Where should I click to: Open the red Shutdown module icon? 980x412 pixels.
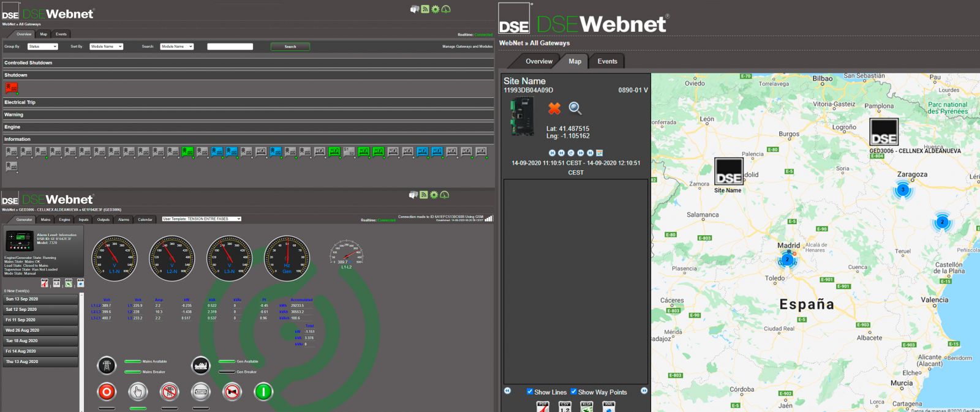point(12,88)
